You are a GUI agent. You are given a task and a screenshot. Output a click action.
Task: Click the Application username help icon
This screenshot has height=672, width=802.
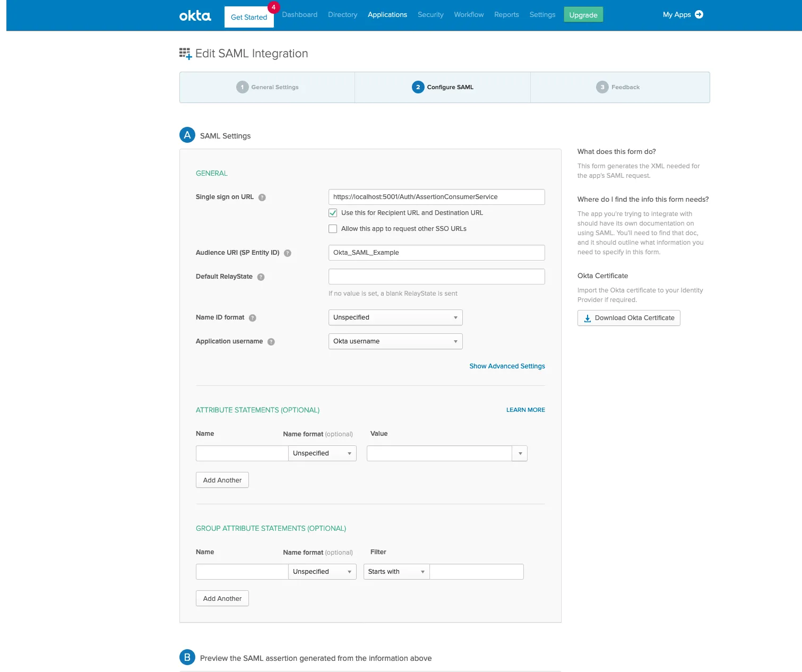[x=271, y=342]
